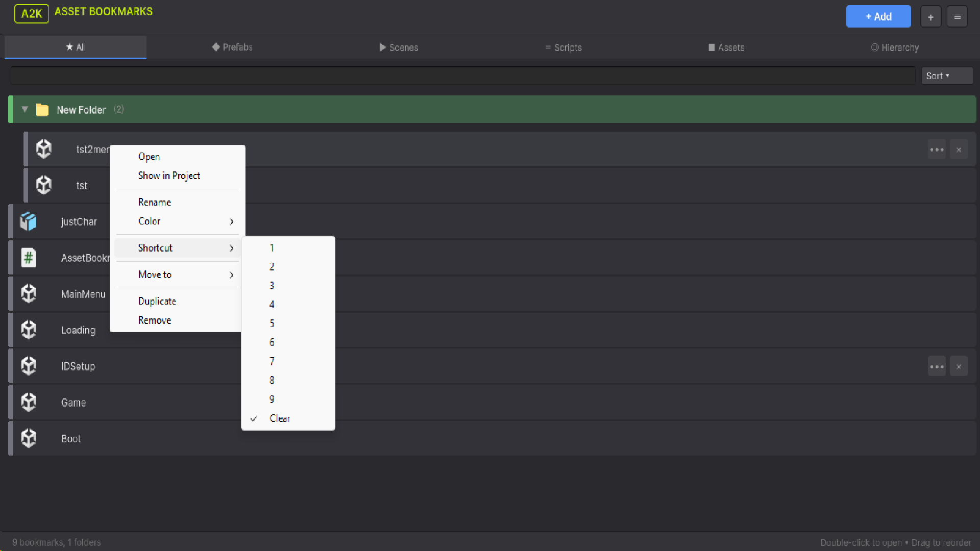The height and width of the screenshot is (551, 980).
Task: Assign shortcut number 5
Action: [x=272, y=323]
